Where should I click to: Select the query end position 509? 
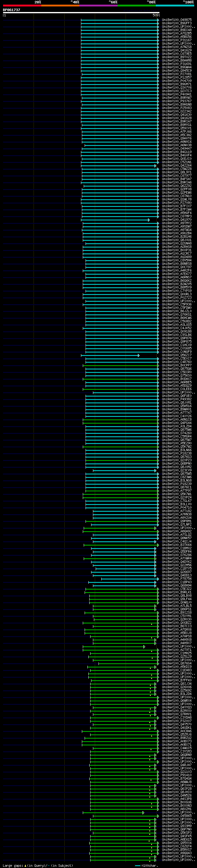click(x=155, y=15)
